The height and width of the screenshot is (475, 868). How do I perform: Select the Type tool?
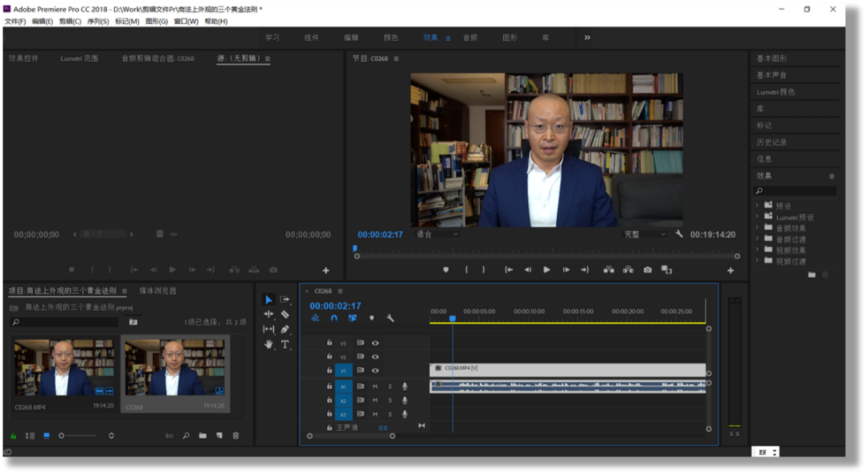pos(285,344)
